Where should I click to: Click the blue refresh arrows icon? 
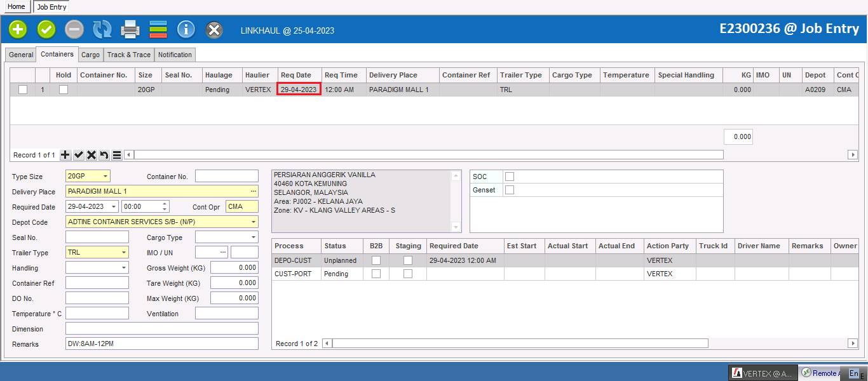click(102, 29)
